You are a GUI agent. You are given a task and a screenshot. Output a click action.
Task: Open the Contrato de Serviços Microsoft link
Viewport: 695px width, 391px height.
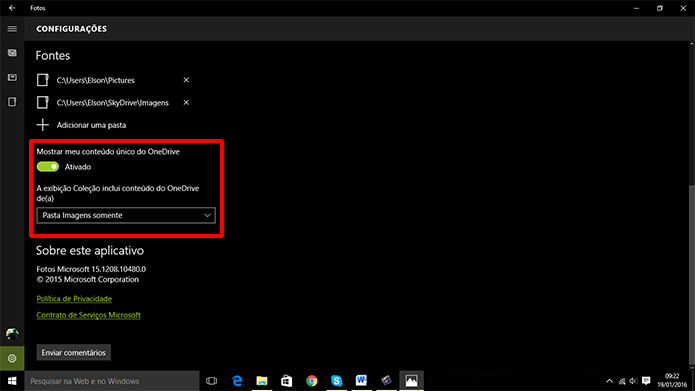(88, 315)
